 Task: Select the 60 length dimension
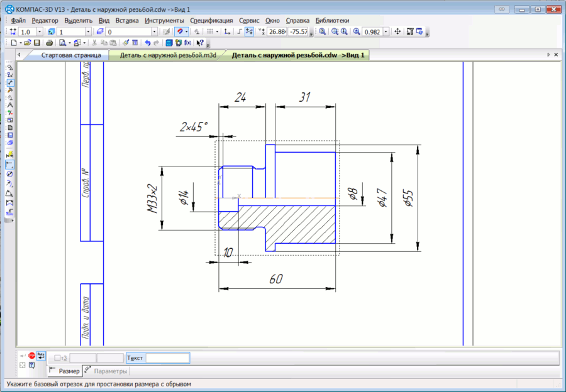coord(276,279)
